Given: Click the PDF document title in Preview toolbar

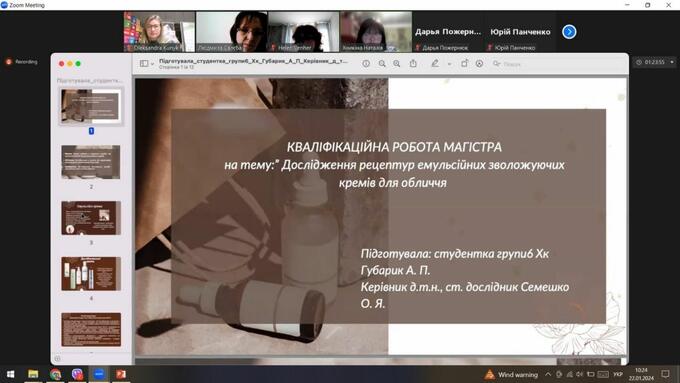Looking at the screenshot, I should click(253, 61).
